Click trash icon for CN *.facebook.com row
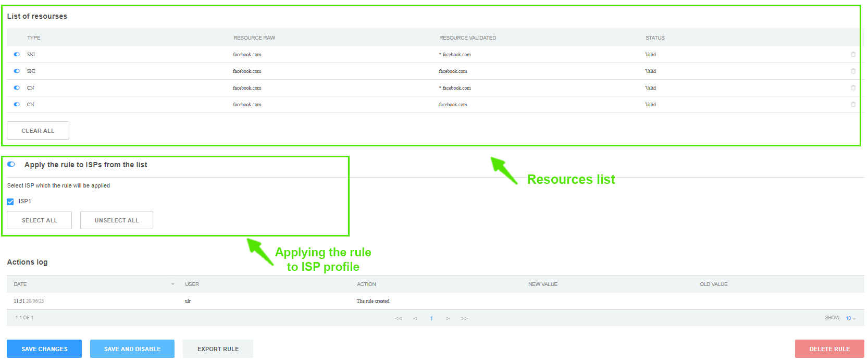The image size is (868, 362). point(853,88)
